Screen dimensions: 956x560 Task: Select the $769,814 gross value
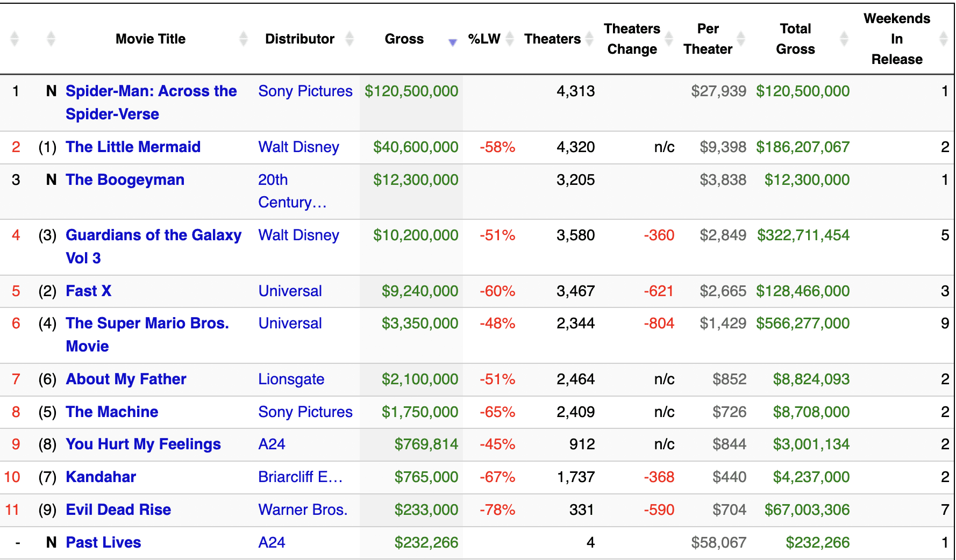pyautogui.click(x=426, y=444)
